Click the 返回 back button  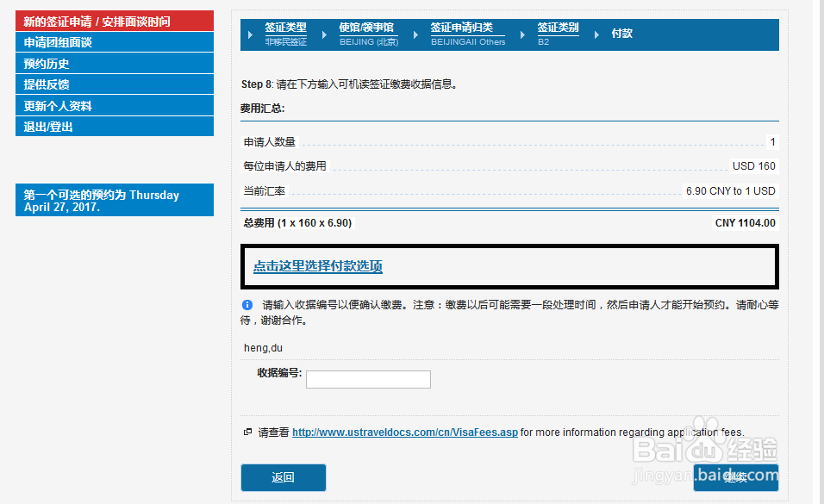click(283, 477)
